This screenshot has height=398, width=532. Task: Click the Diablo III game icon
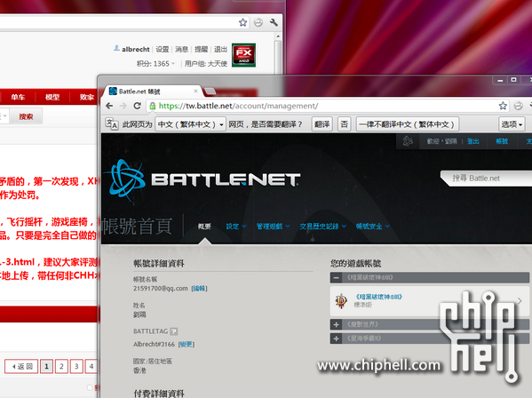pyautogui.click(x=341, y=300)
